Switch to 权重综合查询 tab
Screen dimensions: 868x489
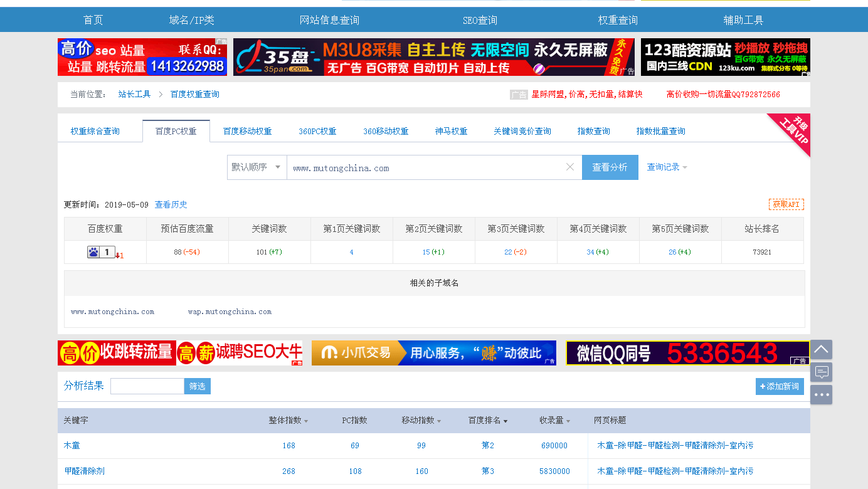point(95,132)
